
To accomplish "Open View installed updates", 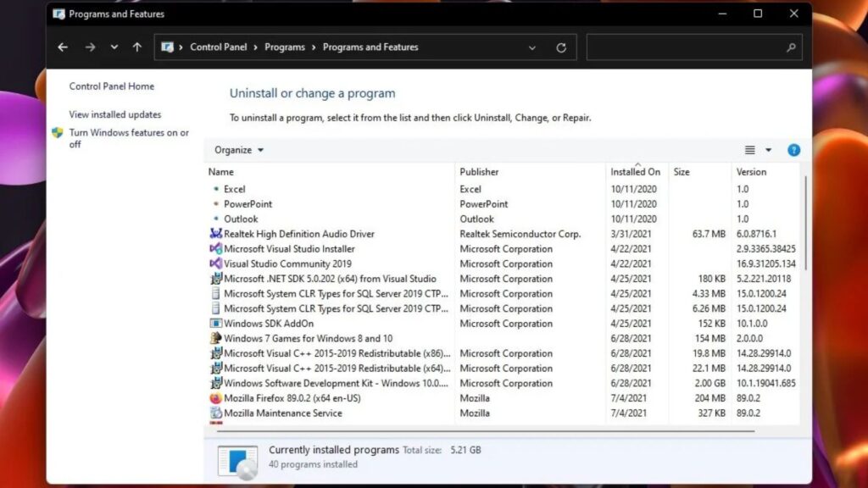I will click(x=115, y=114).
